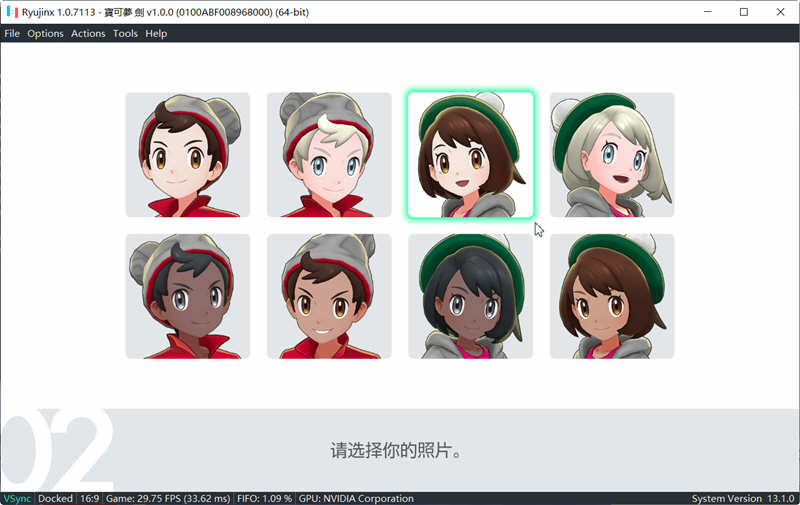Select silver-haired girl with blue eyes portrait

612,155
